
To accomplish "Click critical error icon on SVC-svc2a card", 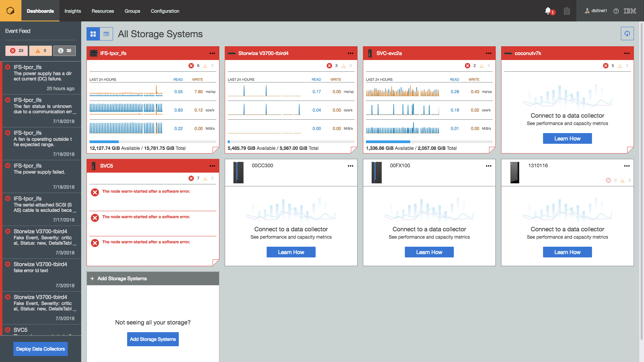I will point(468,66).
